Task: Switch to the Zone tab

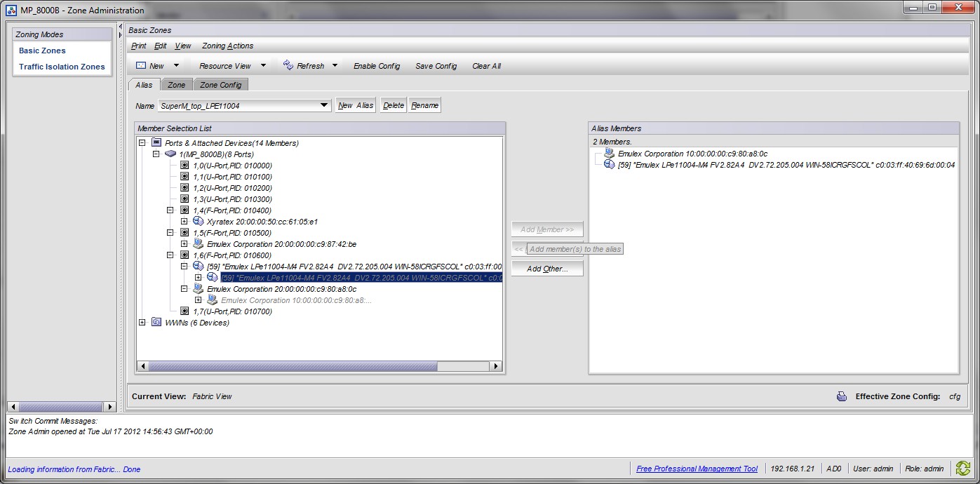Action: (176, 84)
